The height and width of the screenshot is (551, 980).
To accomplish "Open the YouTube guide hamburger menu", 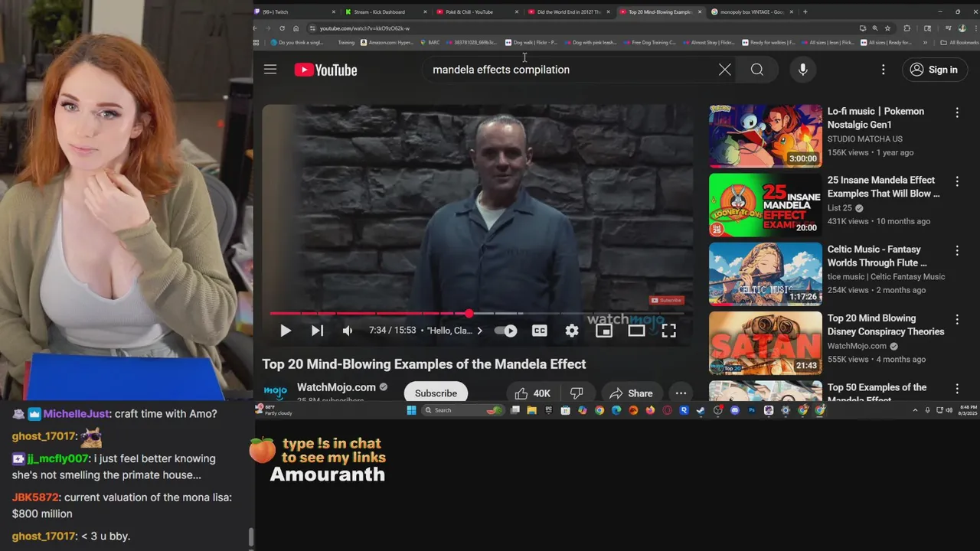I will (270, 70).
